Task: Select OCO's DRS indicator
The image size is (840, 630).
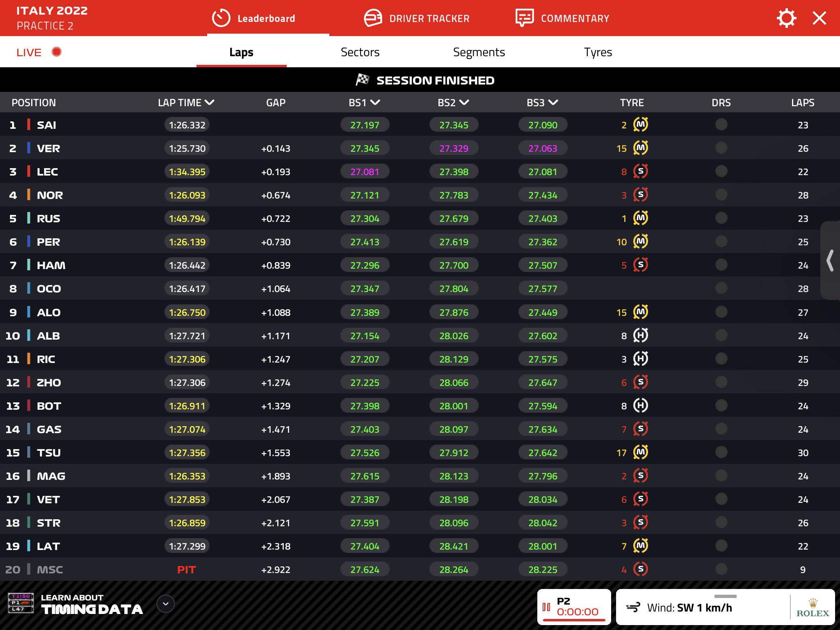Action: point(721,288)
